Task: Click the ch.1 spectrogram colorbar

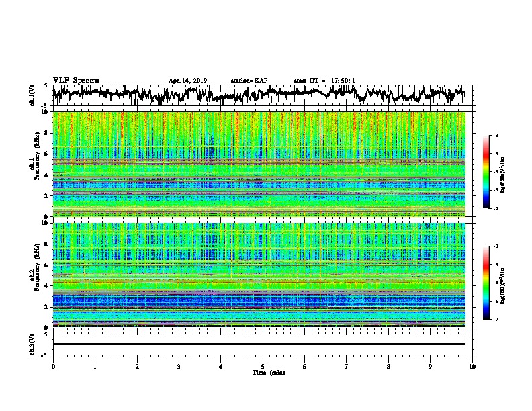Action: [486, 172]
